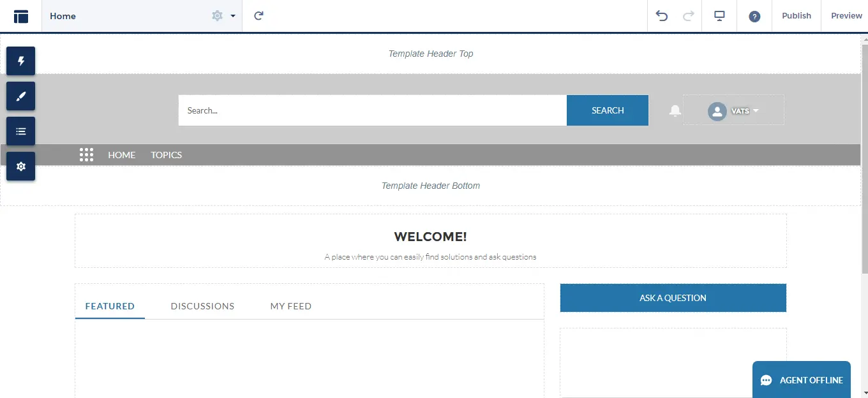Open the Topics navigation menu item
Image resolution: width=868 pixels, height=398 pixels.
click(x=166, y=155)
